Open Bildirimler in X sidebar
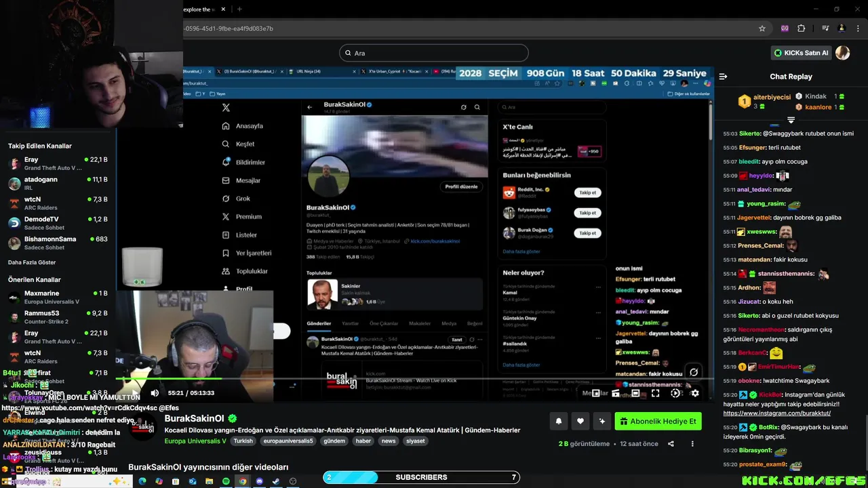Viewport: 868px width, 488px height. point(243,162)
